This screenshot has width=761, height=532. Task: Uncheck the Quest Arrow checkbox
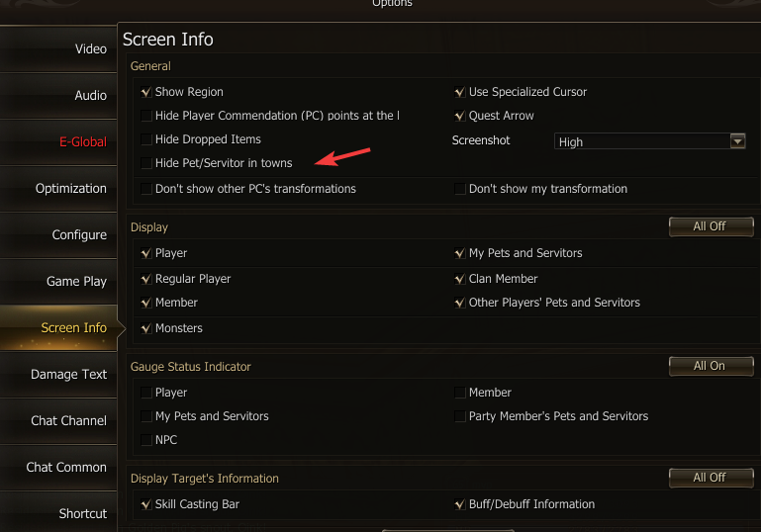[x=460, y=116]
